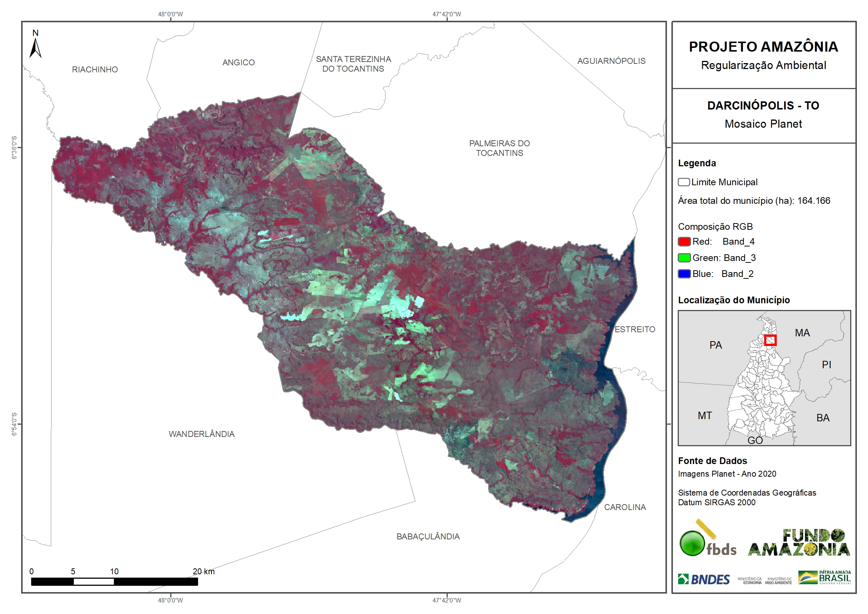The height and width of the screenshot is (614, 868).
Task: Click the WANDERLÂNDIA municipality label
Action: coord(201,434)
